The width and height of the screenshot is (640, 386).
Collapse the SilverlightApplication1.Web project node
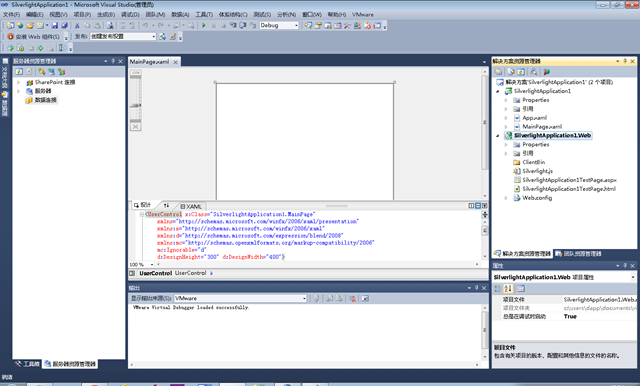498,135
